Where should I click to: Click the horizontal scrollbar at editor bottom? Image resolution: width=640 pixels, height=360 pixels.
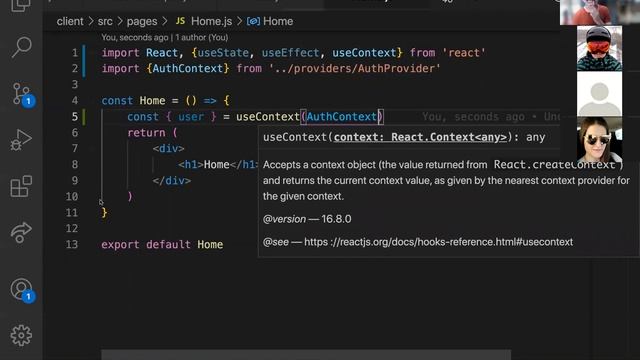306,354
